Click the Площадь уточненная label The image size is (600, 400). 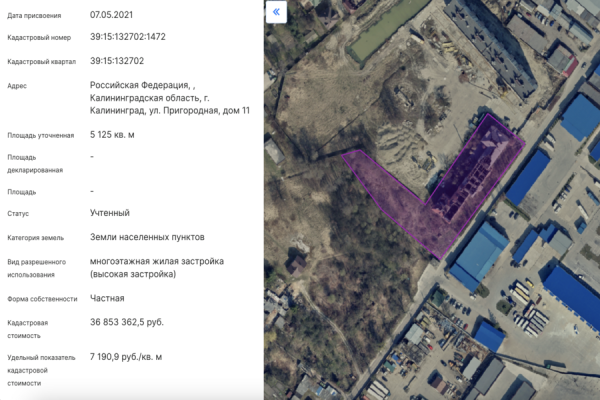[x=41, y=135]
